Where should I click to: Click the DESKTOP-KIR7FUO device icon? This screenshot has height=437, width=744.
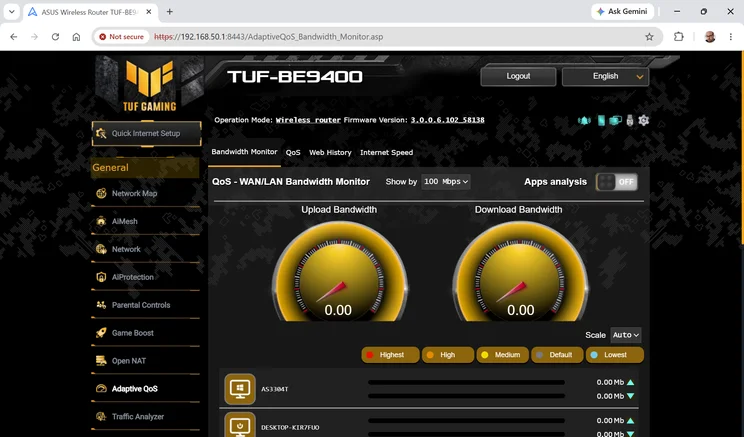(x=240, y=425)
